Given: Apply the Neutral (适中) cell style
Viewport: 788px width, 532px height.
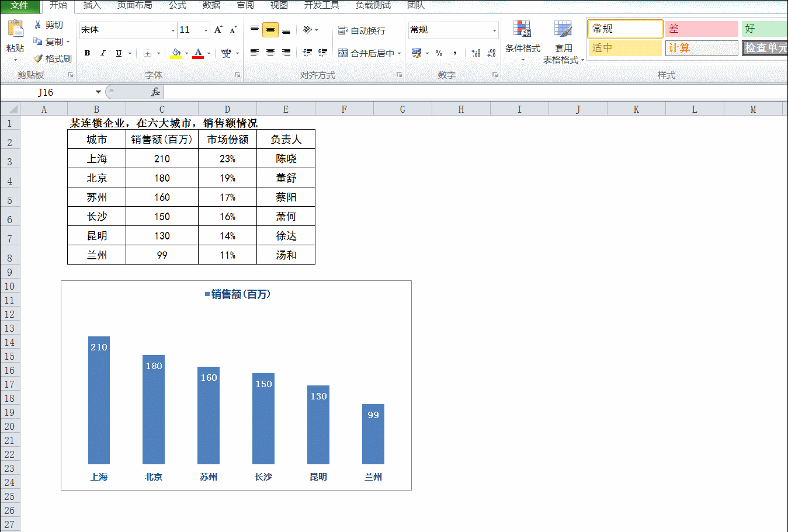Looking at the screenshot, I should (x=625, y=48).
